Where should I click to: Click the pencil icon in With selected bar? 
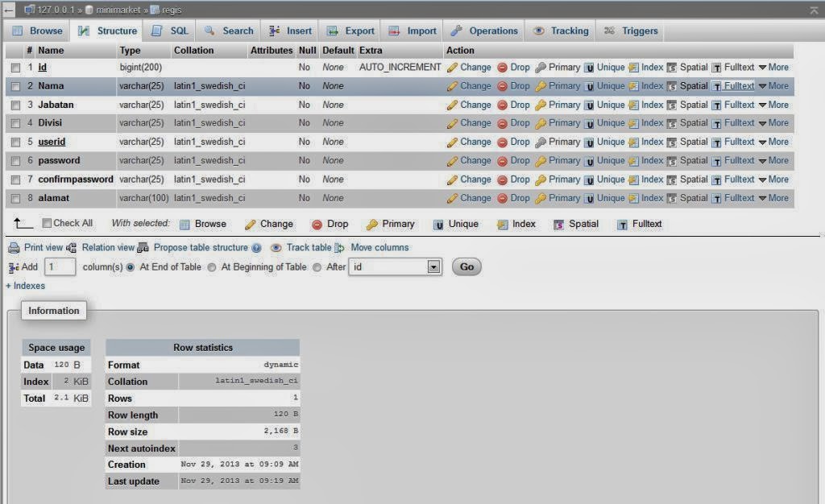251,225
